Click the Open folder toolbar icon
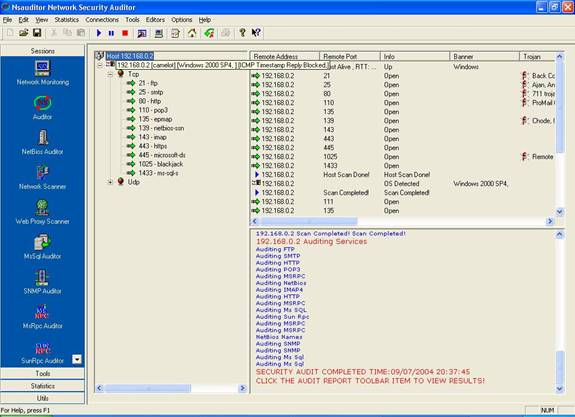Image resolution: width=575 pixels, height=417 pixels. pos(24,33)
